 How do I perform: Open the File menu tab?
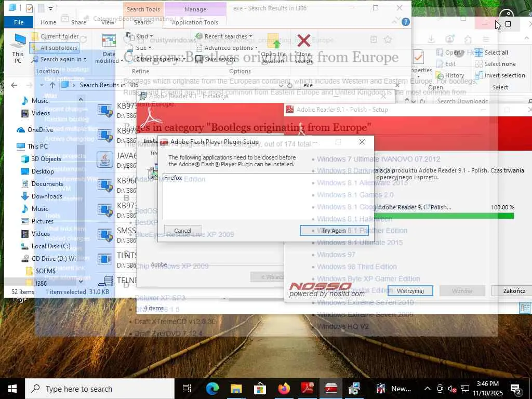(x=19, y=22)
